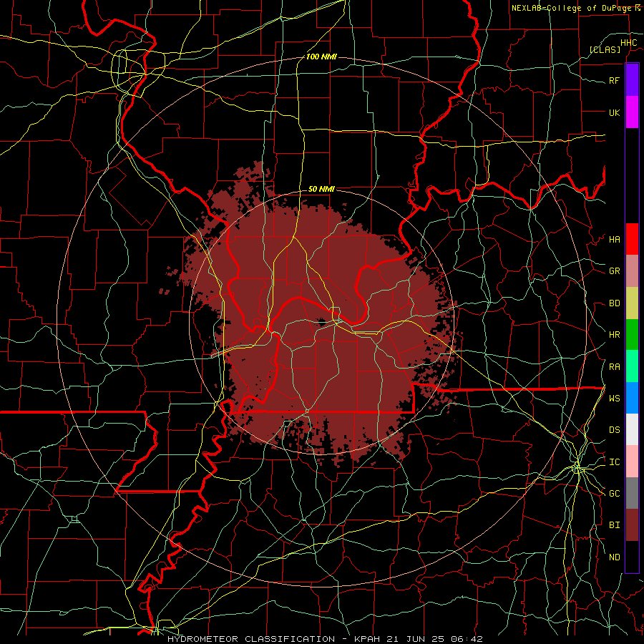This screenshot has height=644, width=644.
Task: Click the HA red legend swatch
Action: coord(632,239)
